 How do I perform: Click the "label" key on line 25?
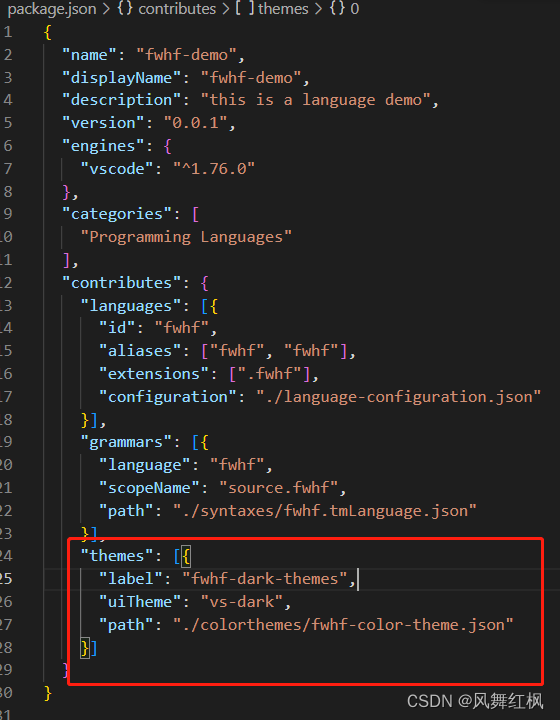coord(130,579)
